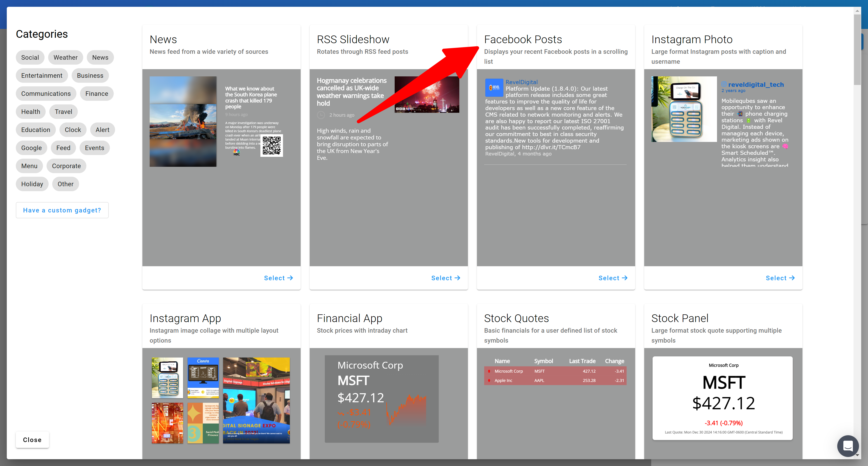Click the QR code in News preview
This screenshot has height=466, width=868.
coord(271,146)
